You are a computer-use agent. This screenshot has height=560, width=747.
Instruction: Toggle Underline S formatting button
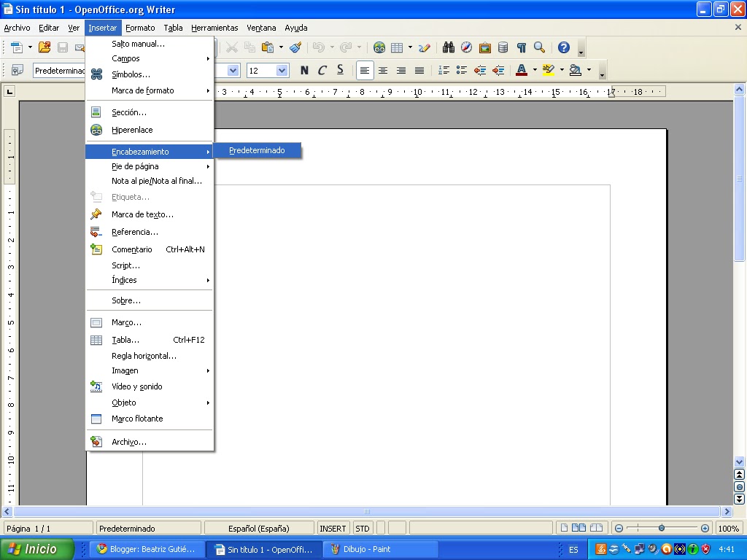click(340, 71)
